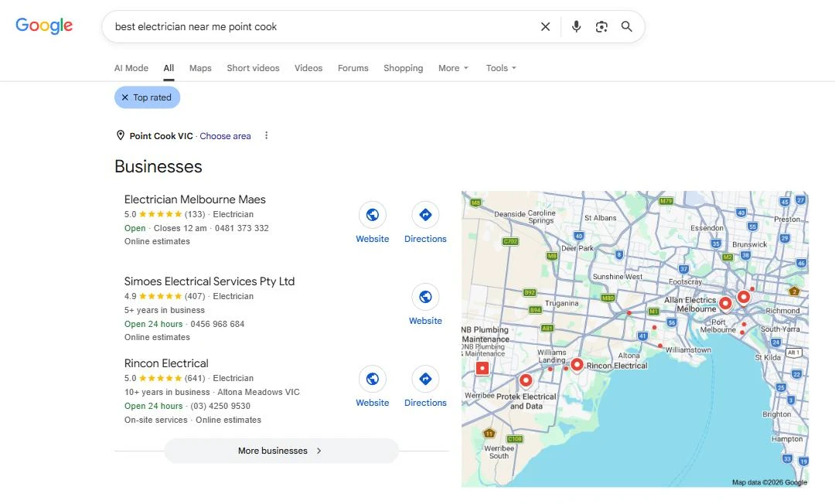
Task: Get directions to Rincon Electrical
Action: coord(425,379)
